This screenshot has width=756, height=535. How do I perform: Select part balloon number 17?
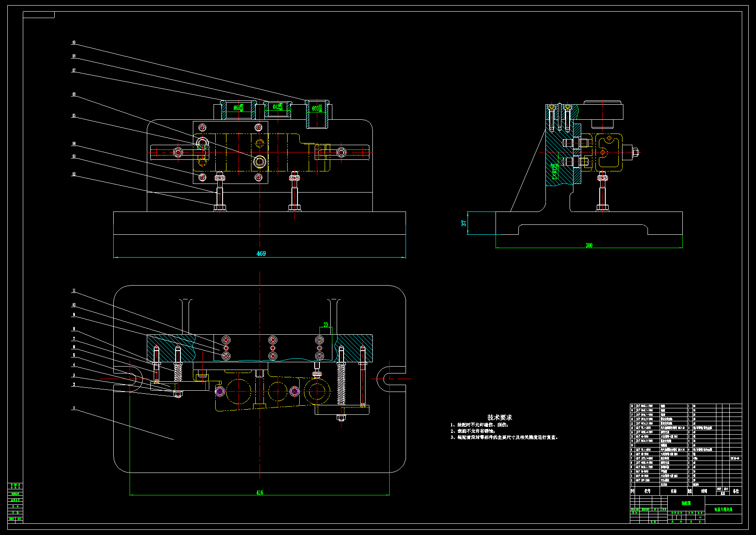pos(74,71)
